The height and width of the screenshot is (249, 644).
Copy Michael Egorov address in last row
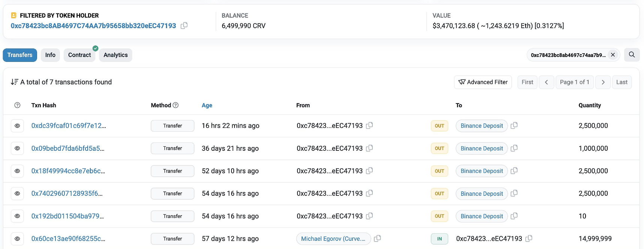tap(378, 238)
